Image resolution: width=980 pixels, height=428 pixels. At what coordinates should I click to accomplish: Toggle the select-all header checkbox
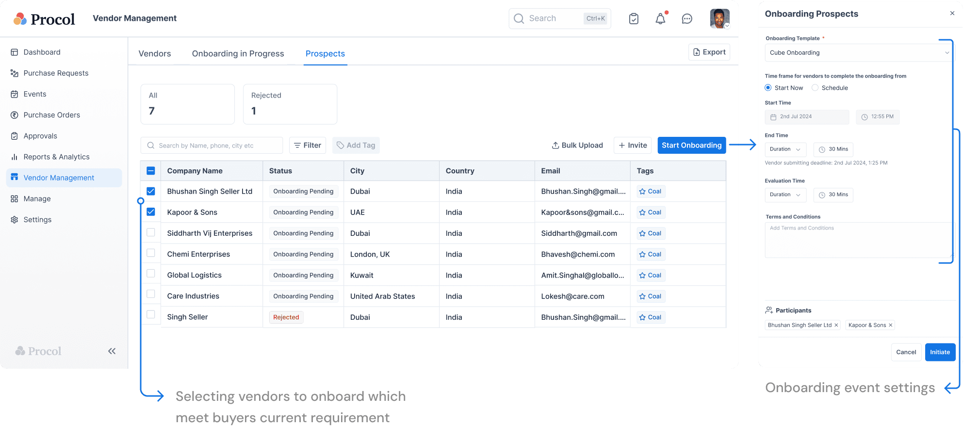pyautogui.click(x=151, y=171)
